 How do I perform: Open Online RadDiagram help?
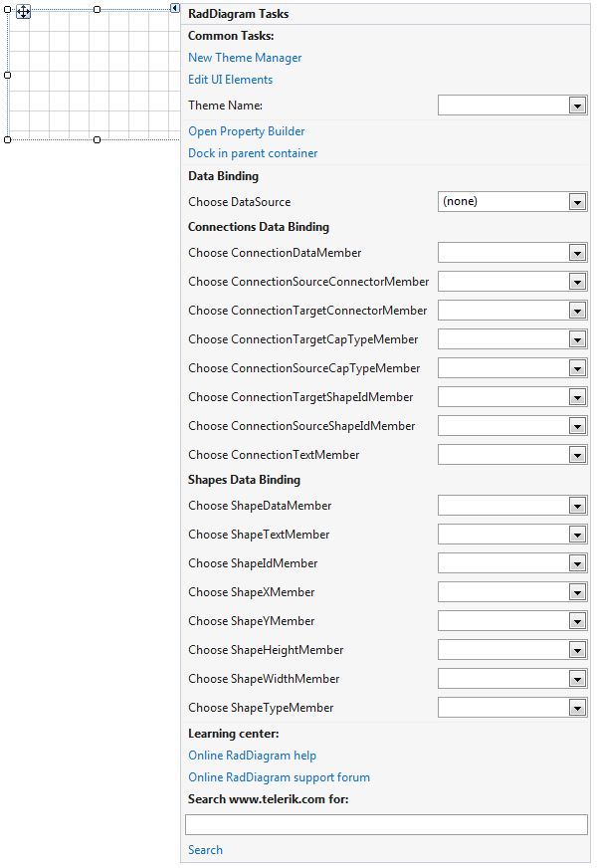252,755
